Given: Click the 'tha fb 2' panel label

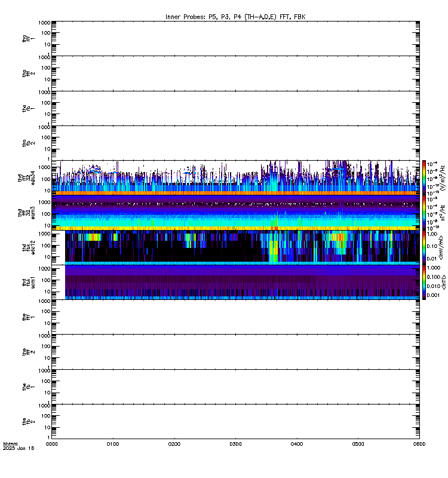Looking at the screenshot, I should [28, 143].
